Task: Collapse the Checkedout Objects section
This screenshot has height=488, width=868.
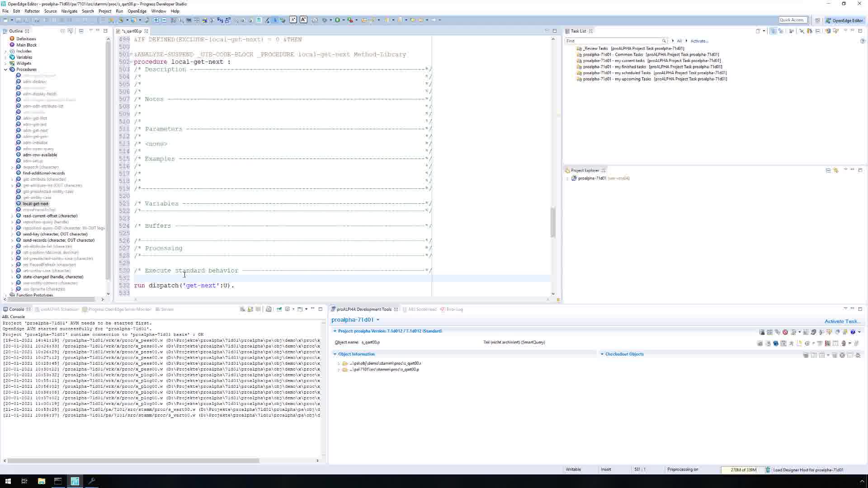Action: click(602, 354)
